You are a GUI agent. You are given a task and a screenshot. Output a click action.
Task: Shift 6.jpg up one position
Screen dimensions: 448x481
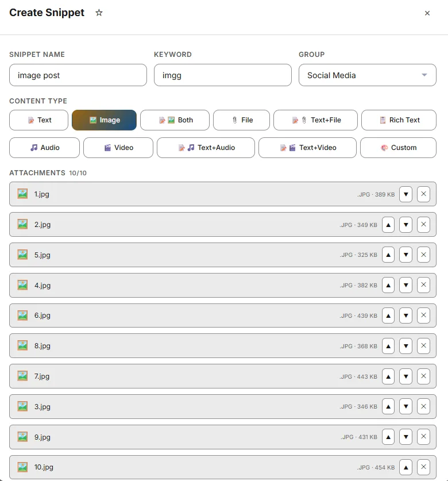point(388,315)
